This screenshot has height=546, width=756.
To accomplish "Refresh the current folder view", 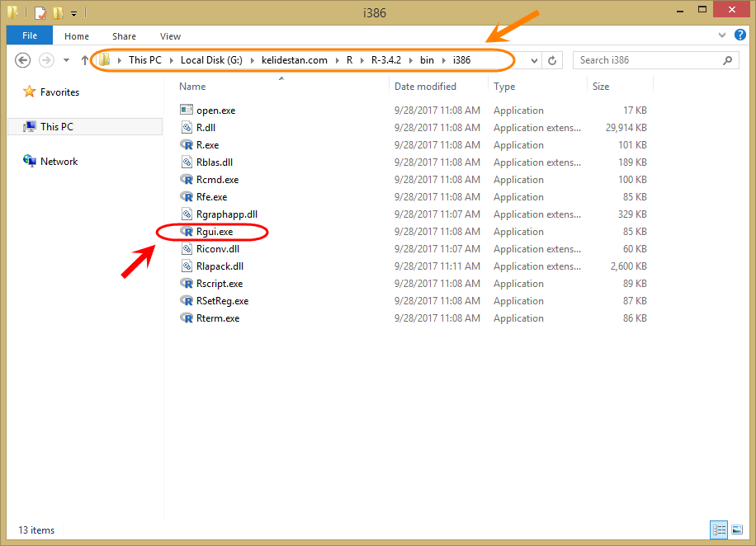I will (552, 60).
